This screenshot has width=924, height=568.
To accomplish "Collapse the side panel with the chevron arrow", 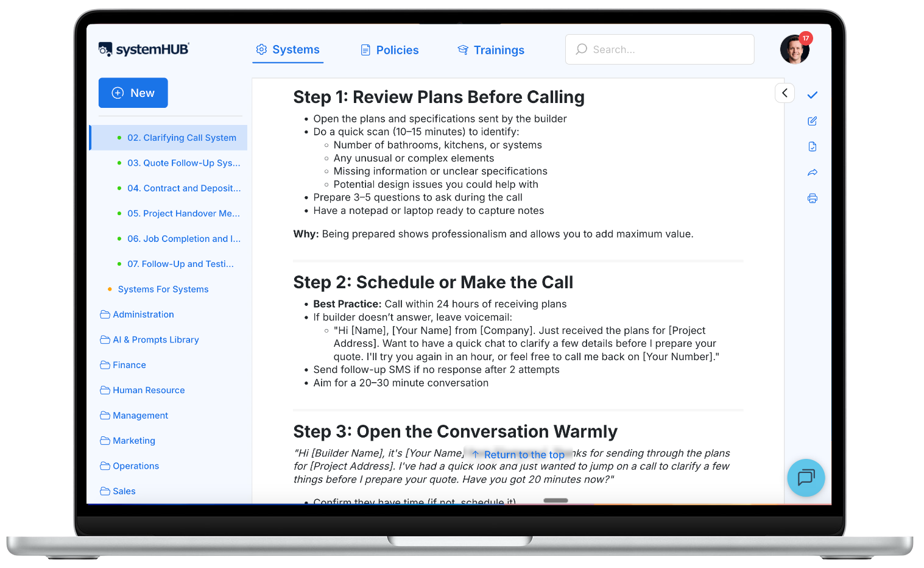I will coord(785,93).
